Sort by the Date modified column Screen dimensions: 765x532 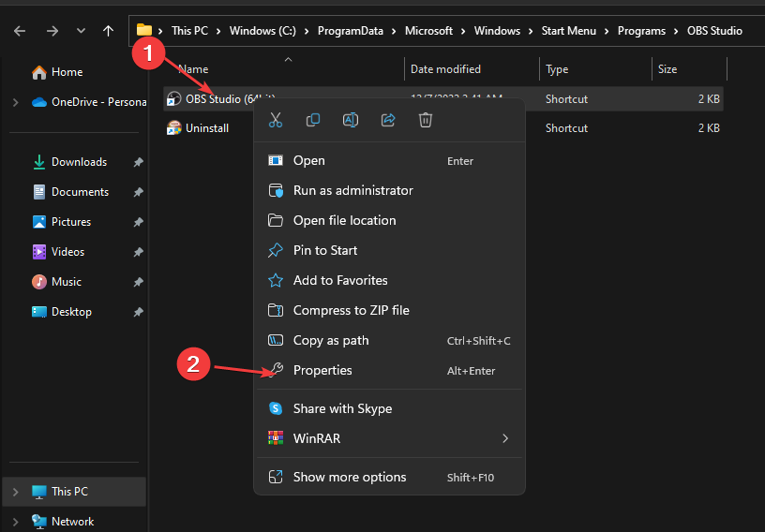point(445,69)
